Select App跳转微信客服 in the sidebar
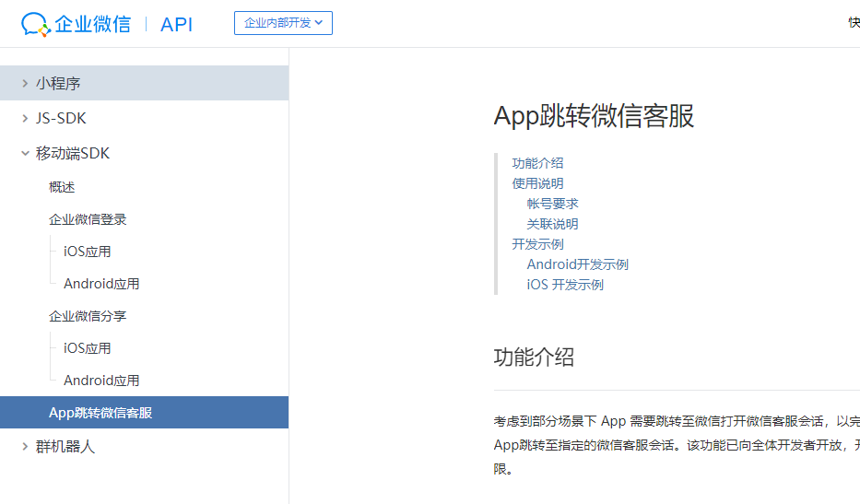Screen dimensions: 860x504 144,413
